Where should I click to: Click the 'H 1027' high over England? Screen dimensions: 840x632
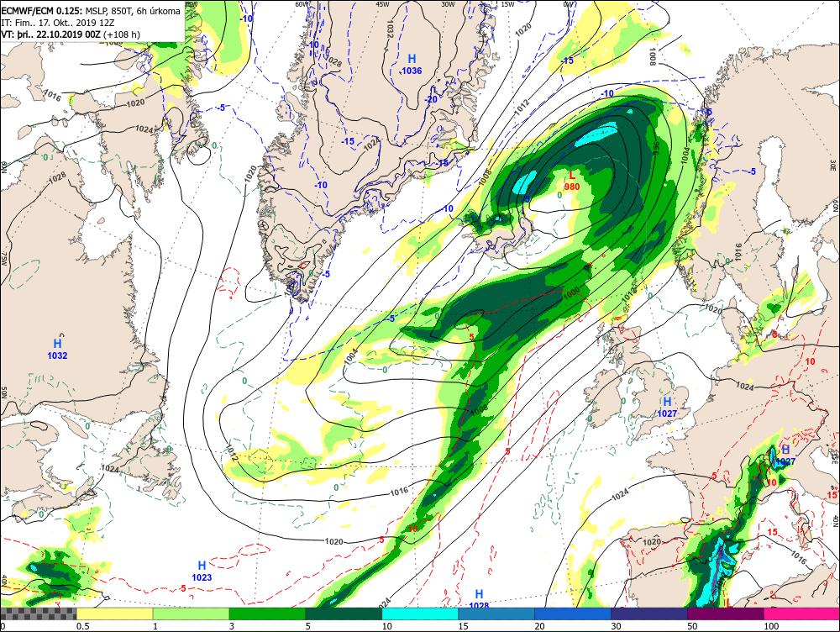point(667,408)
